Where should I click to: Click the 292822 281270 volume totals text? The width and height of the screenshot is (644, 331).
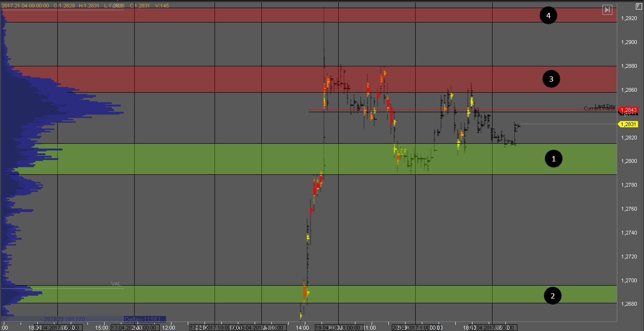[x=64, y=319]
